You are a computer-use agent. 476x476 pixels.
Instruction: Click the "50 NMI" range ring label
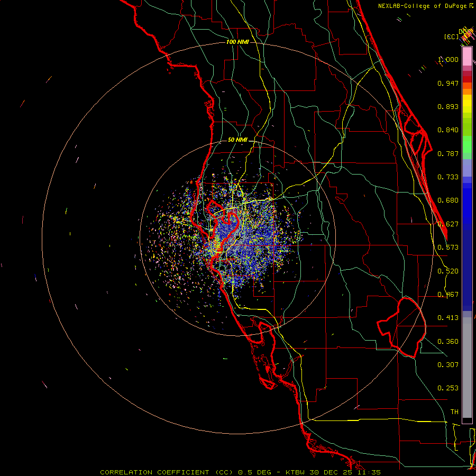(x=237, y=140)
